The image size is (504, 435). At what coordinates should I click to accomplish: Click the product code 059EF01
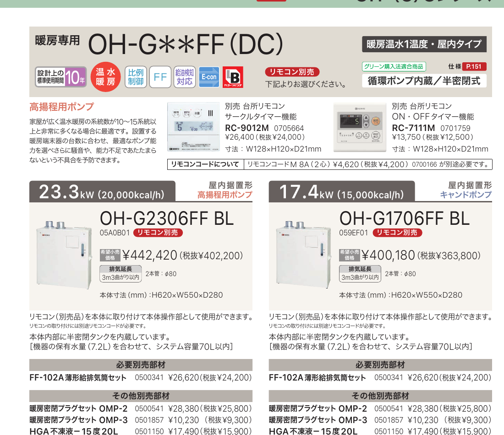pyautogui.click(x=354, y=233)
